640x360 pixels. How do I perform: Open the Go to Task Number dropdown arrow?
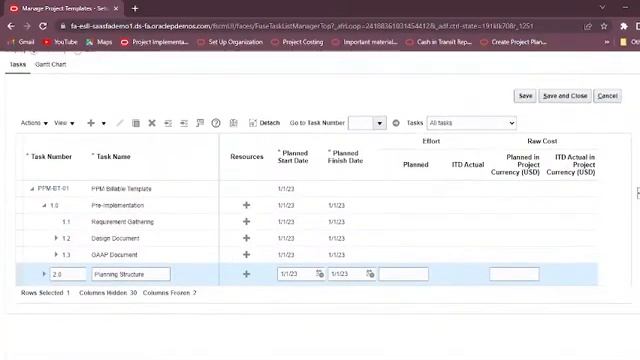pyautogui.click(x=380, y=123)
